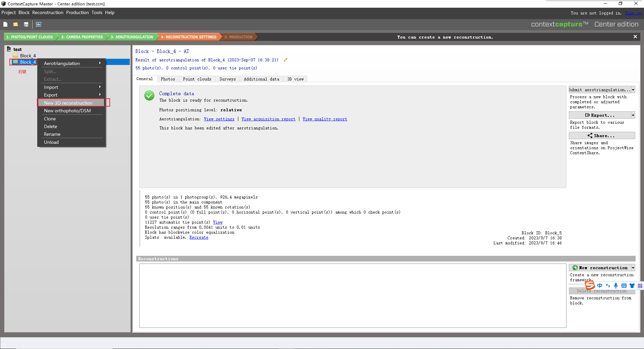Screen dimensions: 644x349
Task: Click the microphone voice input icon
Action: click(616, 286)
